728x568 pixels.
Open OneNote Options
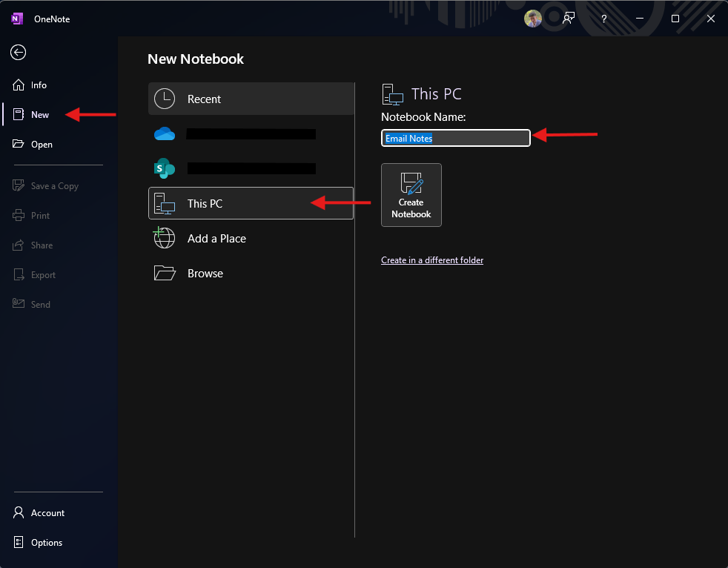point(46,543)
